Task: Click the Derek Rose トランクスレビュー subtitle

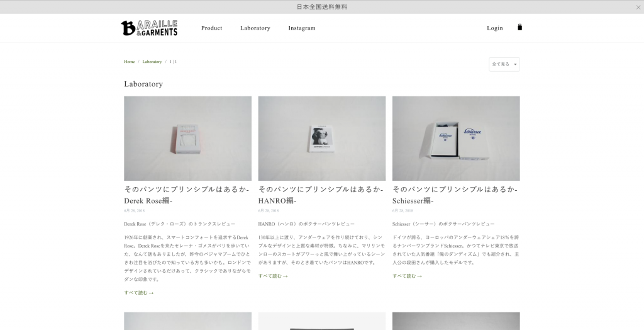Action: 179,224
